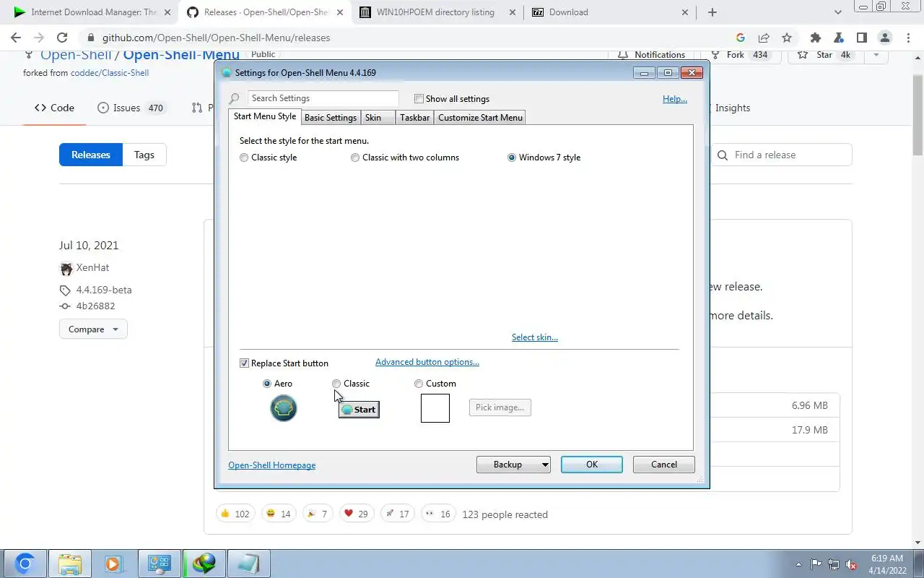Click the search magnifier icon in settings

click(x=234, y=99)
